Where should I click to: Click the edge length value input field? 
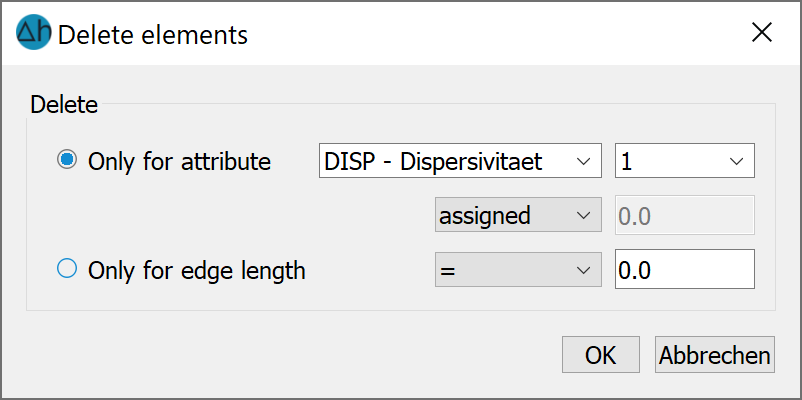685,269
